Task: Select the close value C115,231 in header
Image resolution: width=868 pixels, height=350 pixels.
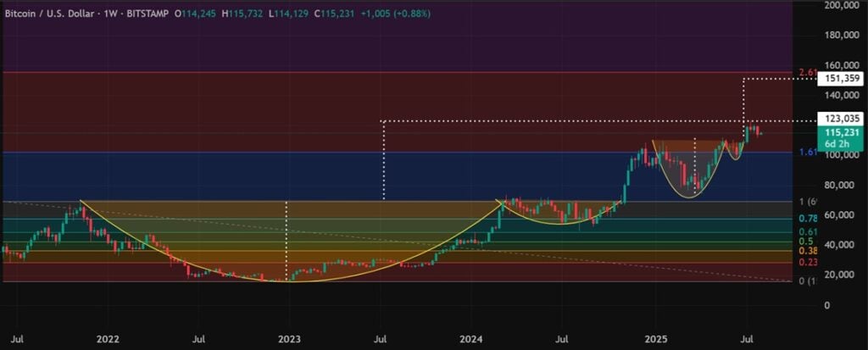Action: 334,14
